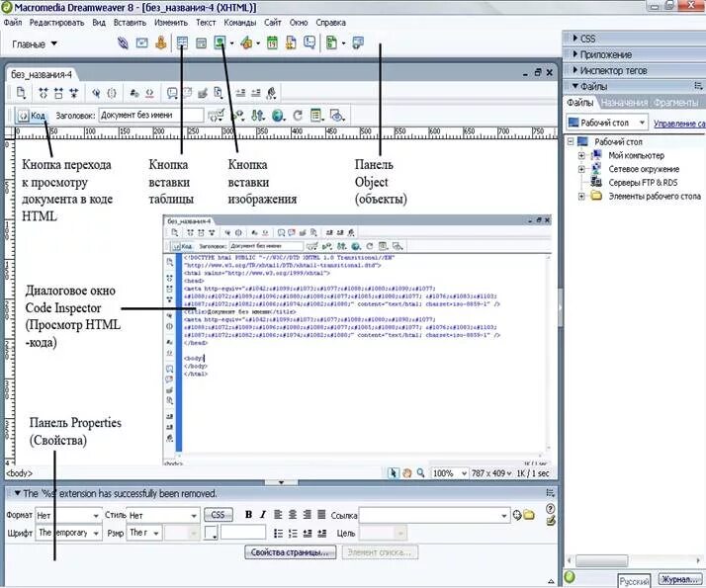Viewport: 706px width, 588px height.
Task: Open the Рабочий стол site dropdown
Action: [607, 123]
